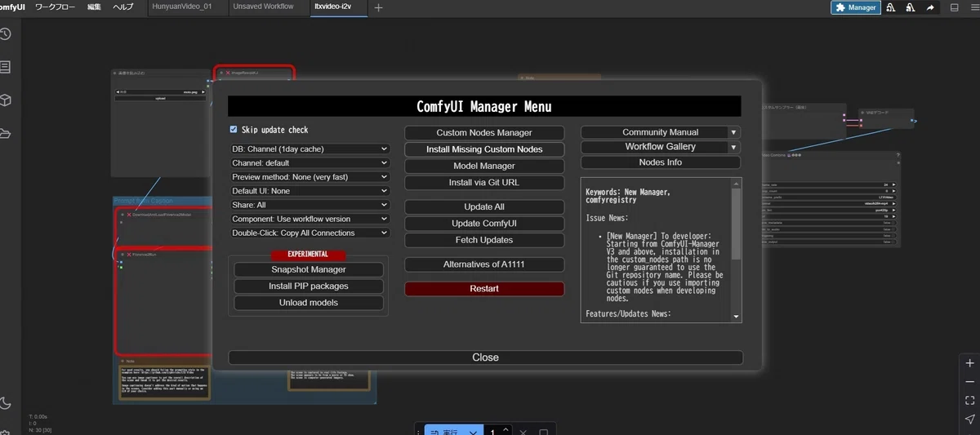Open the Channel: default dropdown
This screenshot has width=980, height=435.
click(x=310, y=162)
